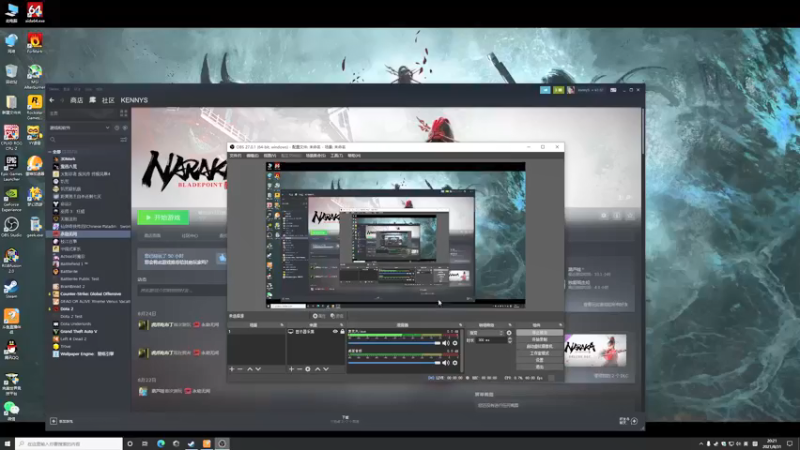Move OBS source down with arrow
800x450 pixels.
(x=326, y=369)
